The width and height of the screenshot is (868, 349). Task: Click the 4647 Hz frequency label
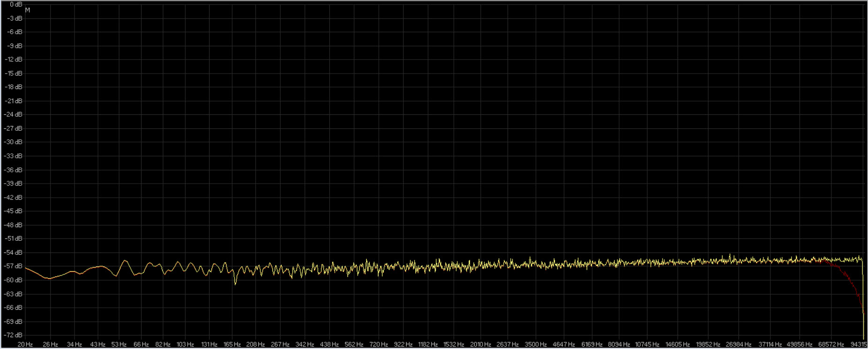(564, 345)
